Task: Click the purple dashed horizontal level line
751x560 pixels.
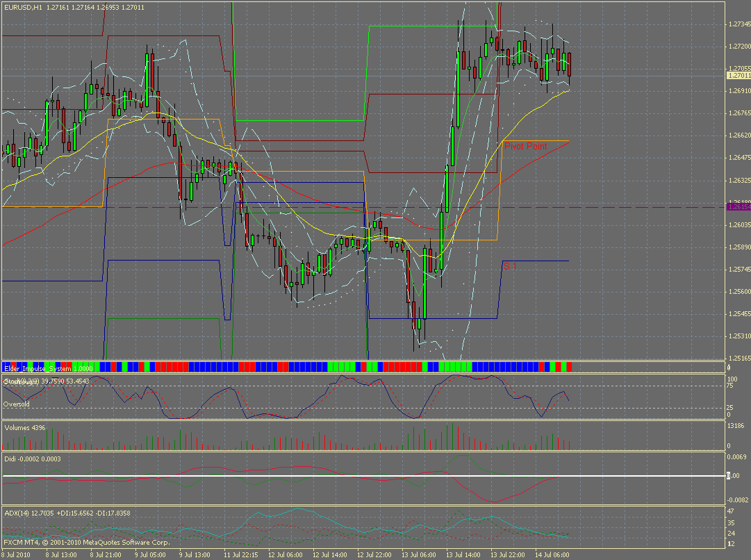Action: click(363, 208)
